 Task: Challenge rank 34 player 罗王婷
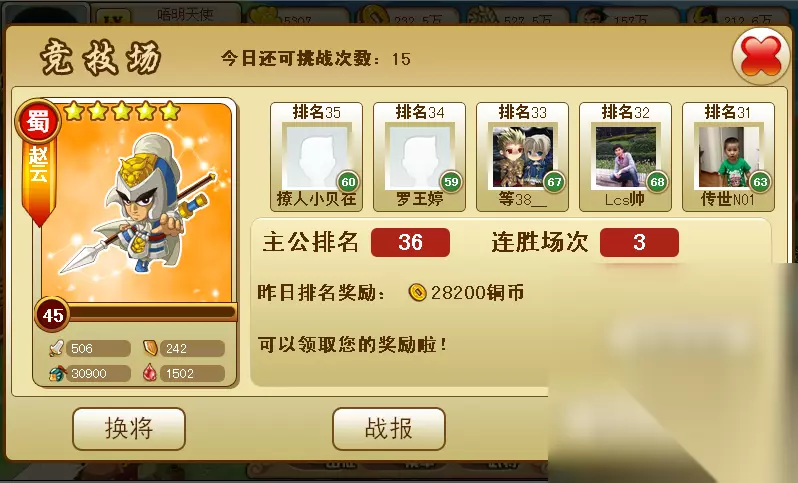419,157
